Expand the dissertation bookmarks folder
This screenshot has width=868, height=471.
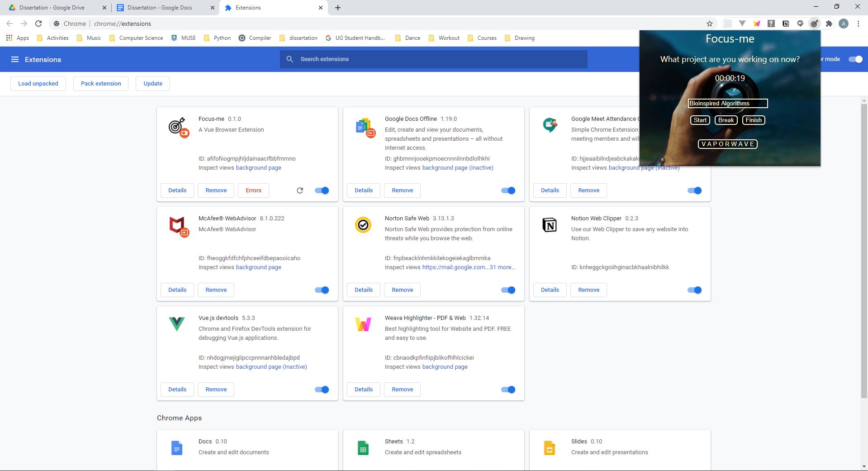(x=299, y=38)
